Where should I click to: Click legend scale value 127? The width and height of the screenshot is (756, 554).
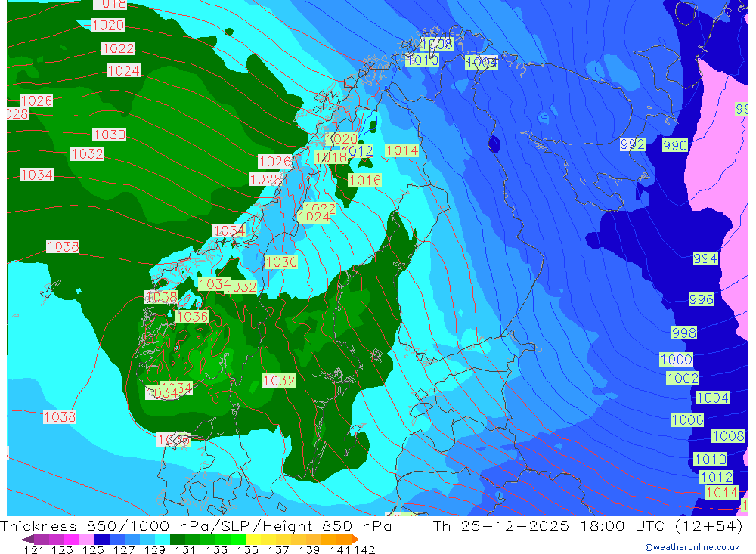[x=124, y=549]
